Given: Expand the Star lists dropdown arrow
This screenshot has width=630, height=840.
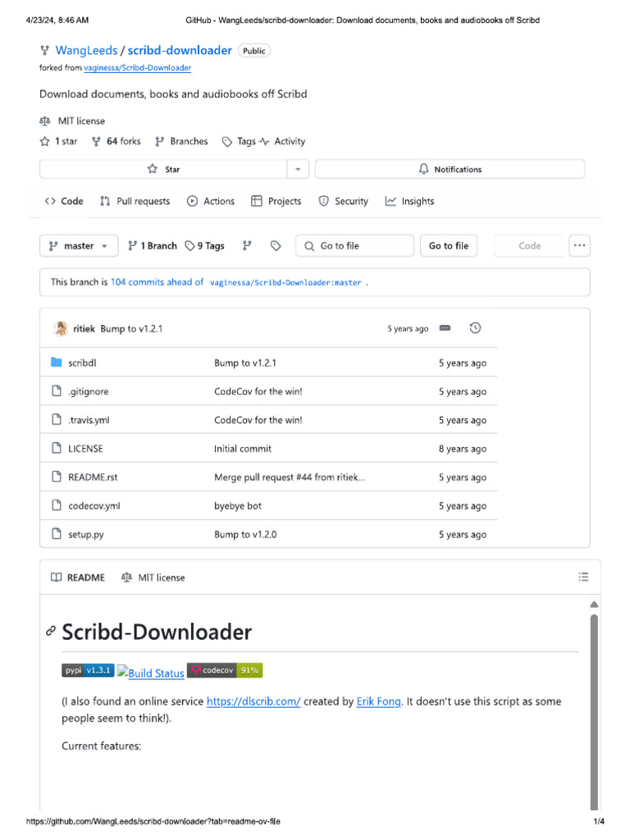Looking at the screenshot, I should click(x=298, y=169).
